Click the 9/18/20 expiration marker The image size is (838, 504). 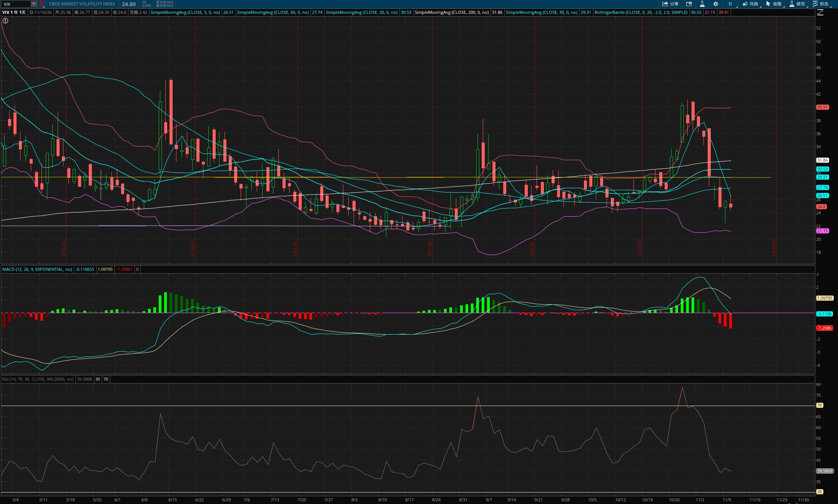(532, 249)
